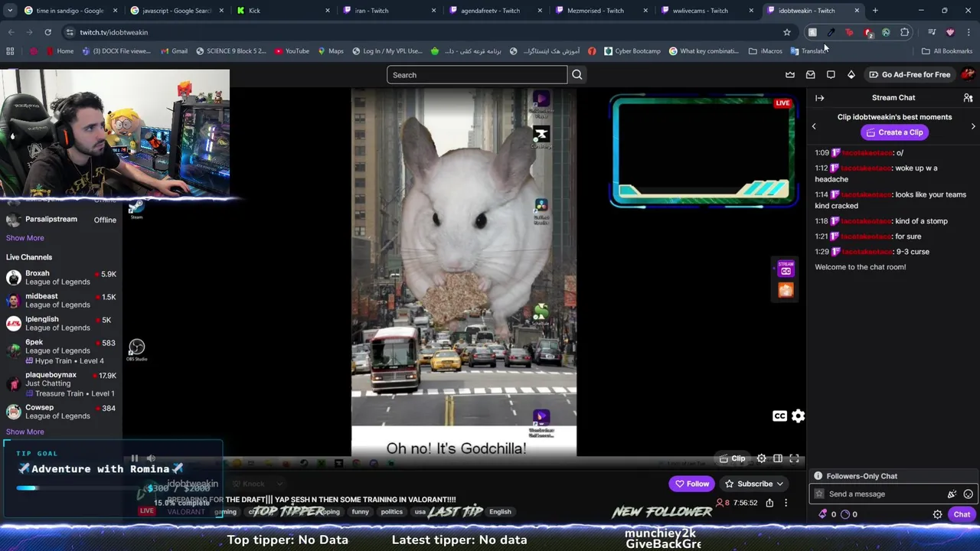Follow the channel with the Follow button
Image resolution: width=980 pixels, height=551 pixels.
coord(691,484)
